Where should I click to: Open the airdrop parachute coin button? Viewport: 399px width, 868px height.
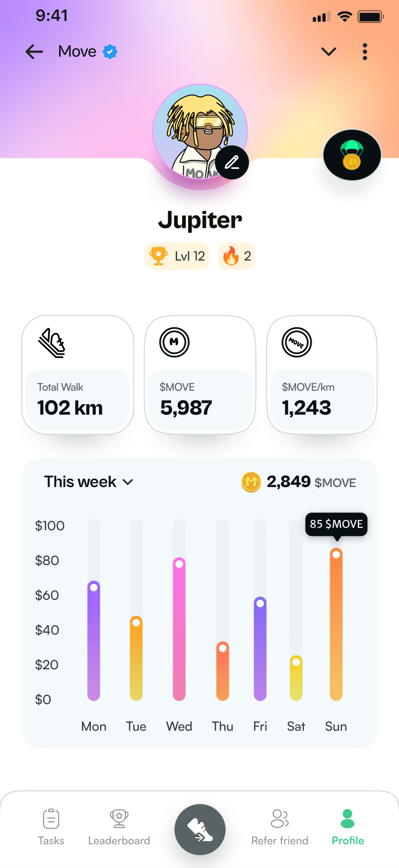352,155
